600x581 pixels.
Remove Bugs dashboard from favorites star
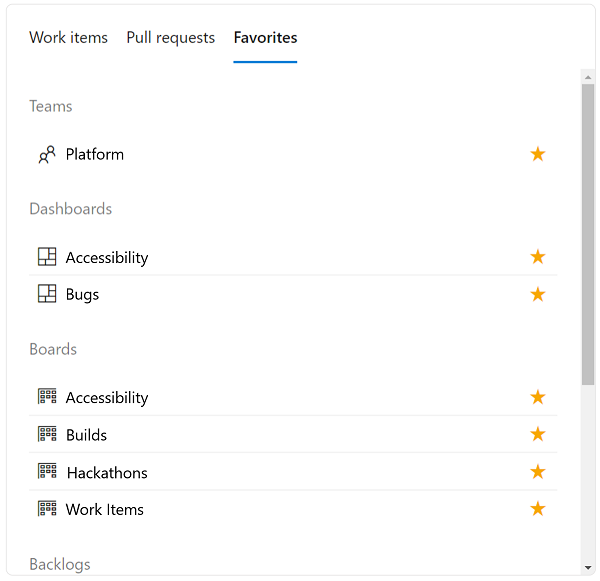tap(538, 294)
